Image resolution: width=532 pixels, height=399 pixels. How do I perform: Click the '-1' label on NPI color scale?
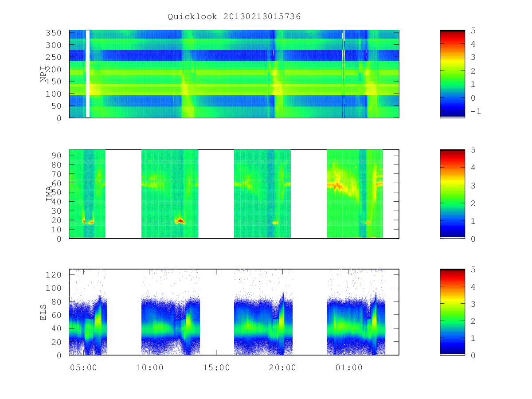(475, 111)
